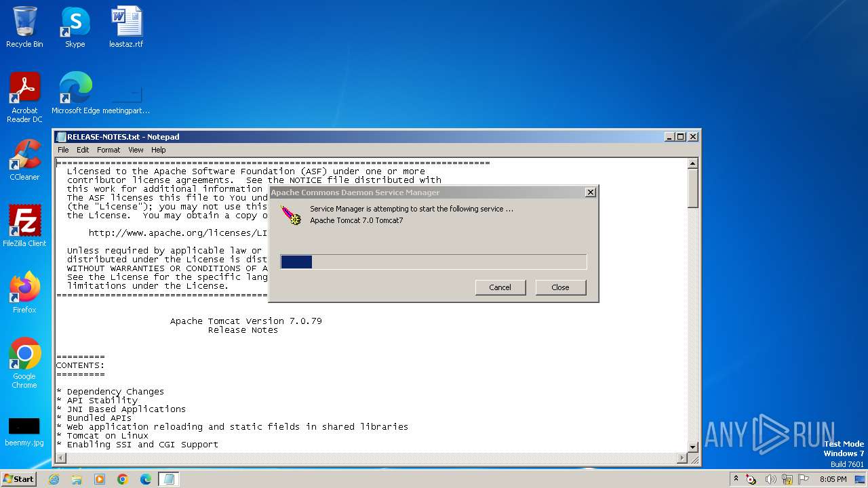This screenshot has width=868, height=488.
Task: Open the Help menu in Notepad
Action: pyautogui.click(x=158, y=150)
